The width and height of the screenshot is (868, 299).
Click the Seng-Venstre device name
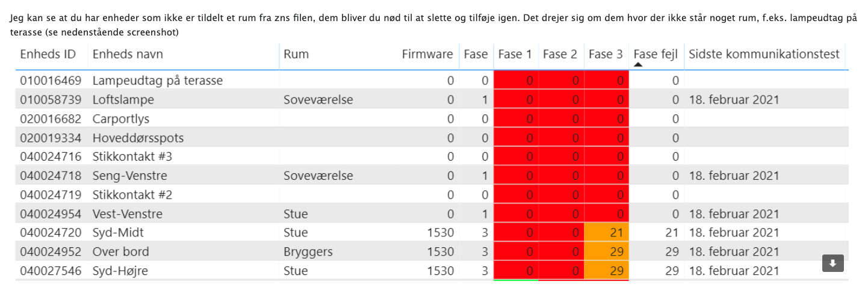coord(129,176)
